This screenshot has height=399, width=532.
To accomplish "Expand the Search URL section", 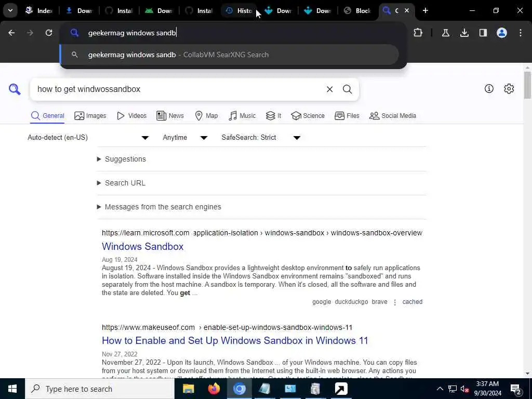I will point(121,183).
